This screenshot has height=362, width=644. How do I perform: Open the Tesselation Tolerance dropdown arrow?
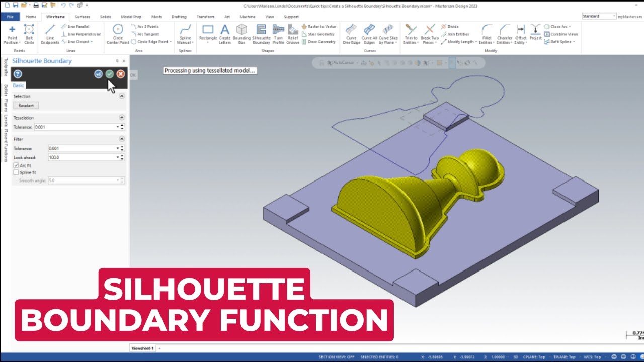pos(118,127)
